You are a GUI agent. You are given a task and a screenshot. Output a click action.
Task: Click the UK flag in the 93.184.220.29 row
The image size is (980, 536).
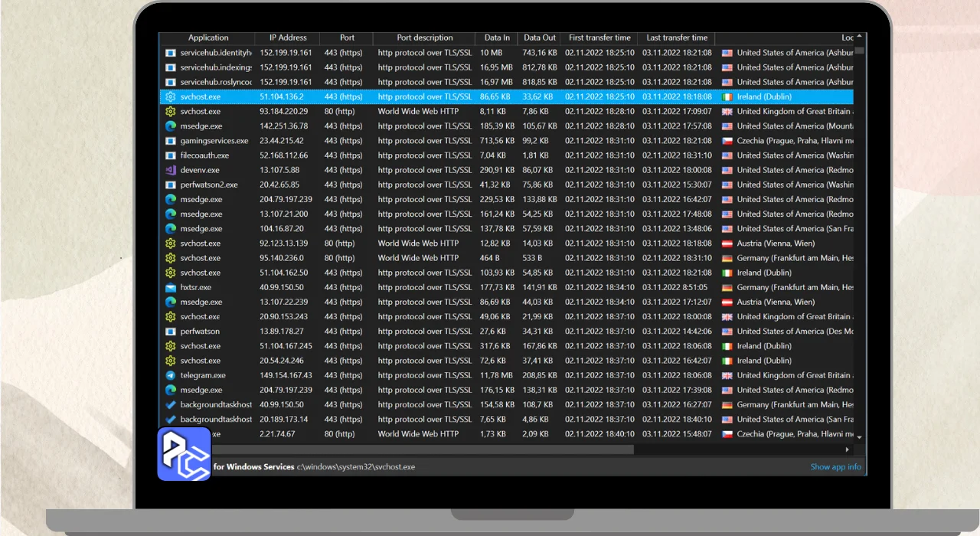(x=727, y=112)
